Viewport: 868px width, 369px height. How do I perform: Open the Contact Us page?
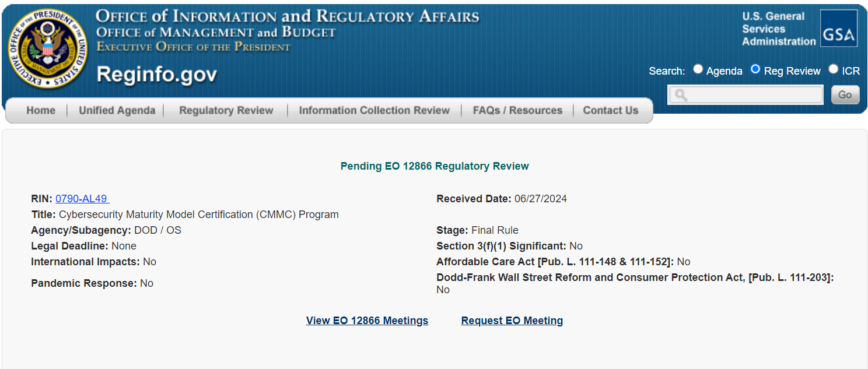click(610, 110)
